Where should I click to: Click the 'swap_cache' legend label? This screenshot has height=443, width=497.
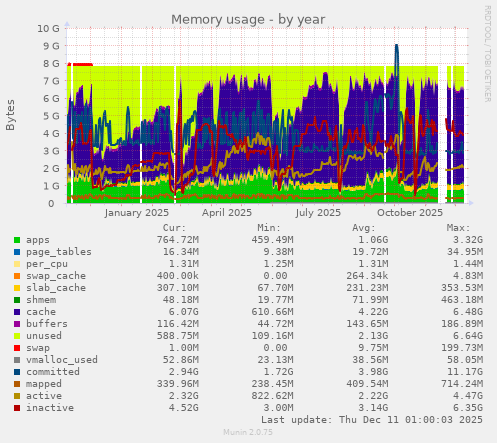tap(56, 276)
